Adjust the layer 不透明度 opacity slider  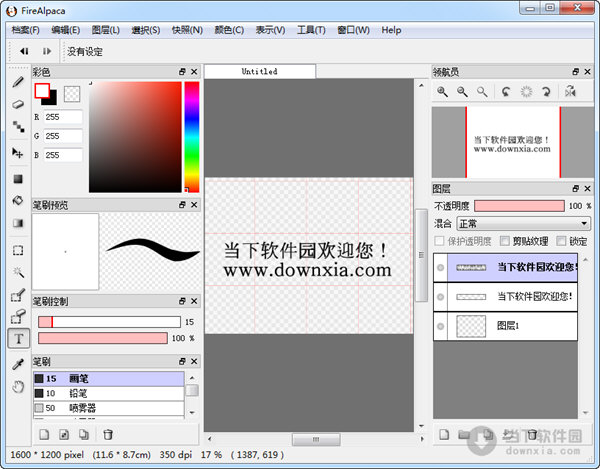click(519, 206)
